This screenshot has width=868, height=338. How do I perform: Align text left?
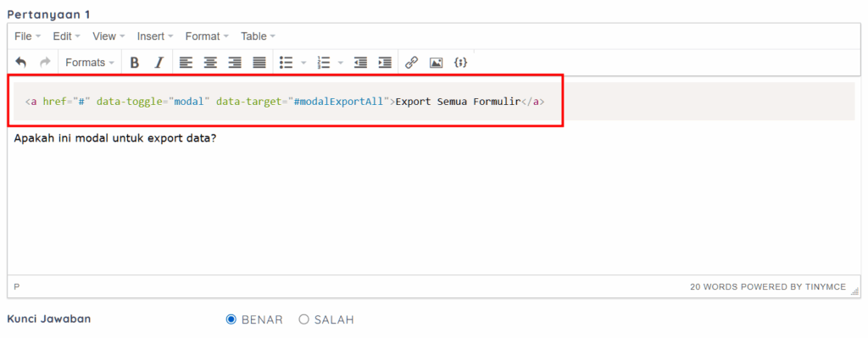(186, 63)
